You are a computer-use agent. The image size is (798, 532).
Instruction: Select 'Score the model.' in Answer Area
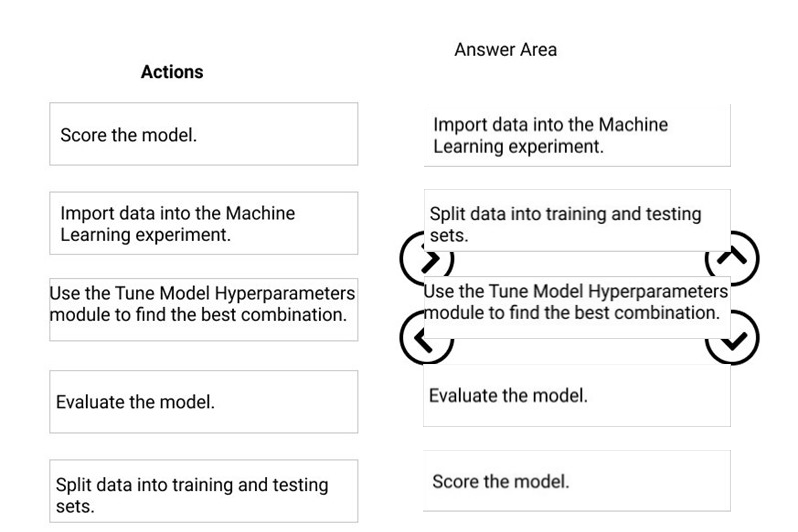(577, 481)
